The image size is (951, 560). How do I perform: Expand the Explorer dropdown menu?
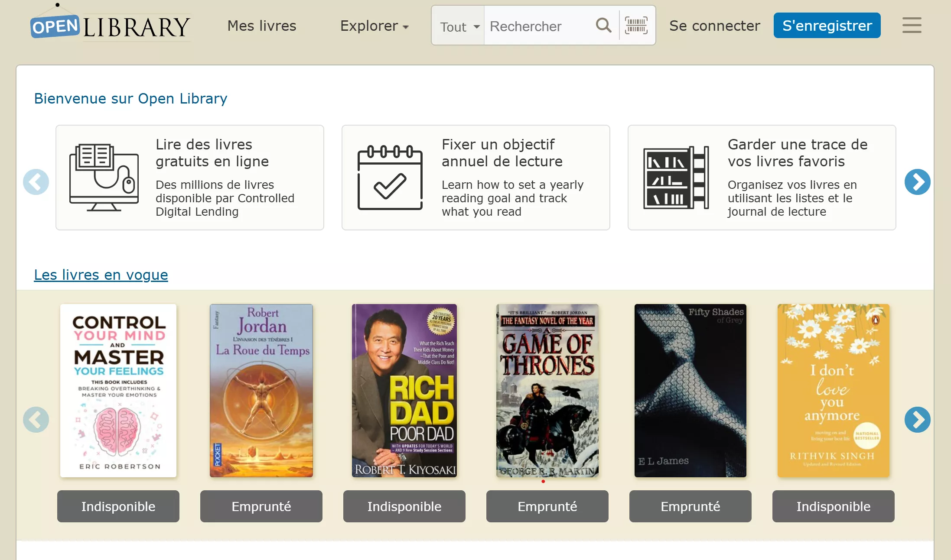click(374, 26)
